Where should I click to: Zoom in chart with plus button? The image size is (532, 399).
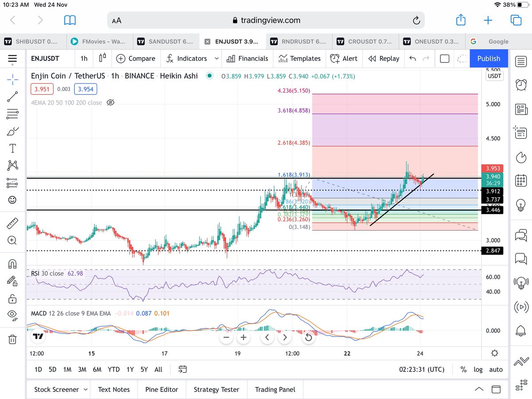[x=243, y=337]
